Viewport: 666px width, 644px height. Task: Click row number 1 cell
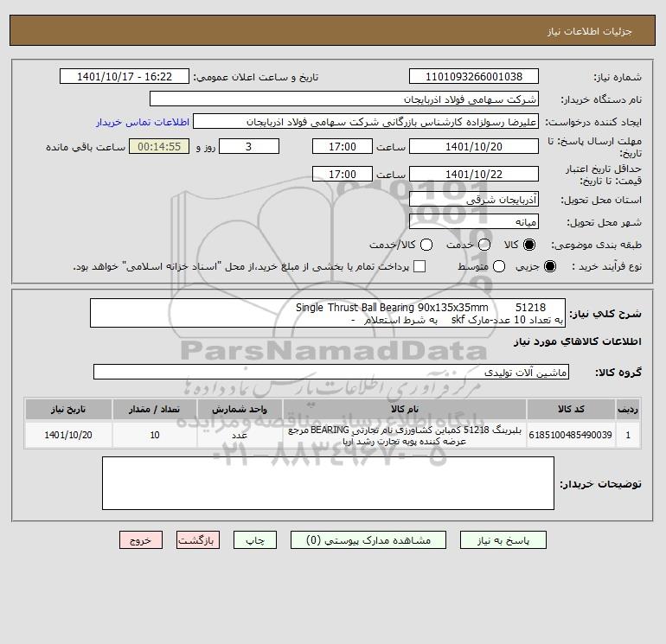(x=627, y=435)
